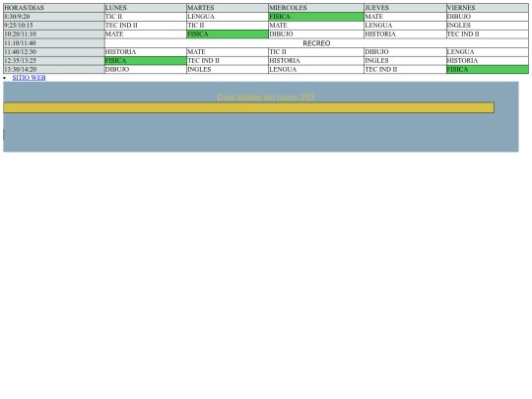Select the 9:25/10:15 time cell
The width and height of the screenshot is (532, 399).
(x=54, y=26)
